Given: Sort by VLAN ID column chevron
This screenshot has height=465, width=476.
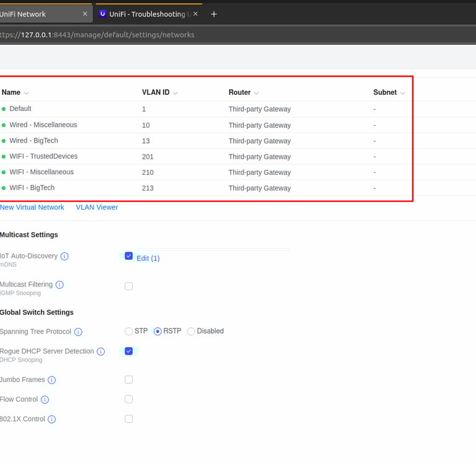Looking at the screenshot, I should (x=175, y=93).
